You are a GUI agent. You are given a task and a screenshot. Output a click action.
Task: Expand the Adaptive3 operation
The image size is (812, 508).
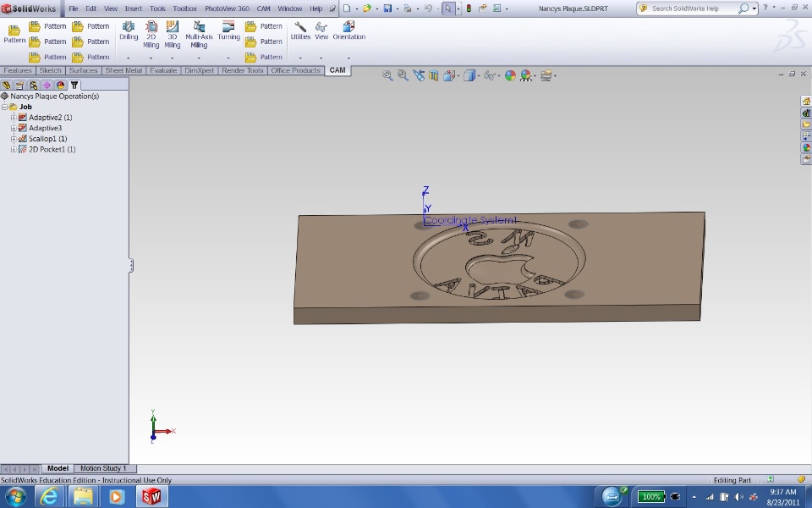pyautogui.click(x=14, y=128)
